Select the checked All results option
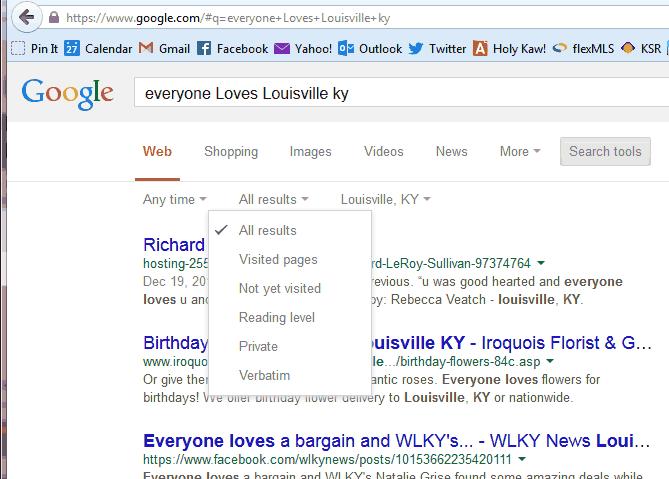This screenshot has height=479, width=669. [267, 230]
